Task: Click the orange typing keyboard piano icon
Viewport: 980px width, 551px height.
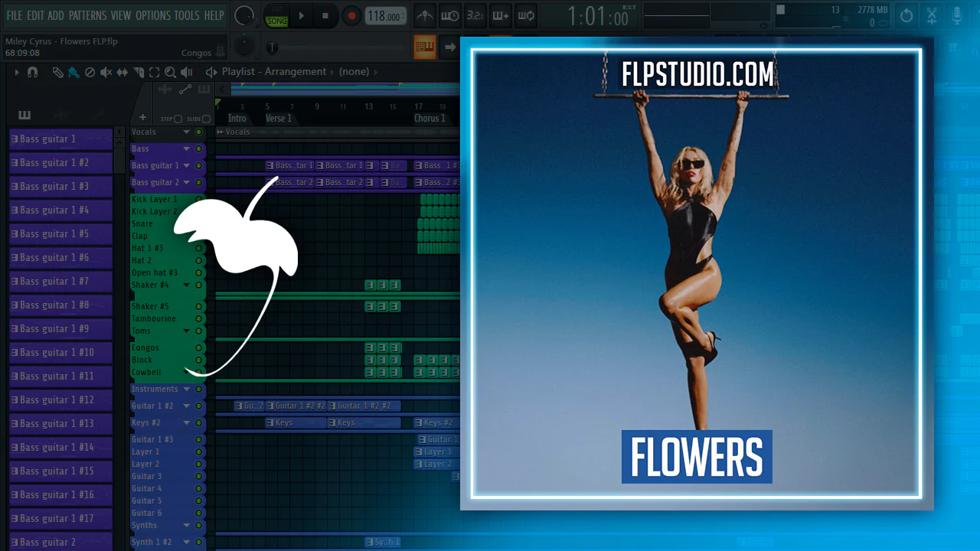Action: pos(425,47)
